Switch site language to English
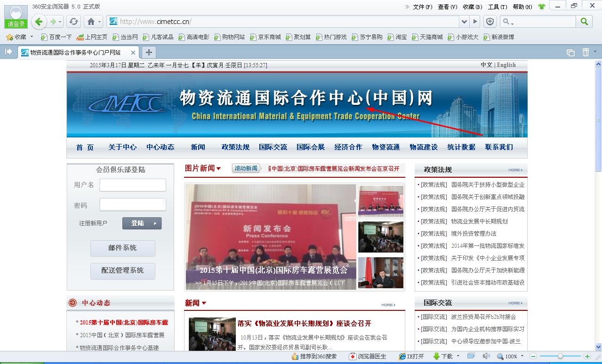The width and height of the screenshot is (602, 364). click(506, 65)
